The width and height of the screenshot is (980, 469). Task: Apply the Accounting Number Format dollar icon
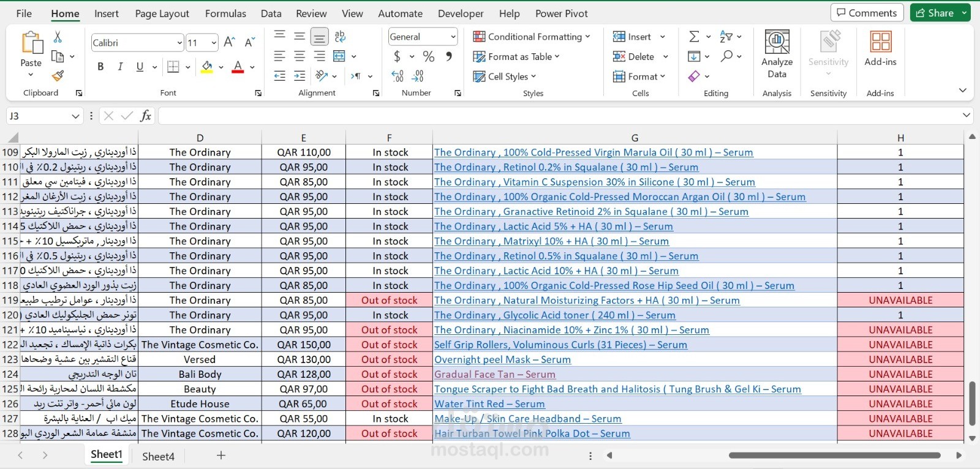[398, 56]
